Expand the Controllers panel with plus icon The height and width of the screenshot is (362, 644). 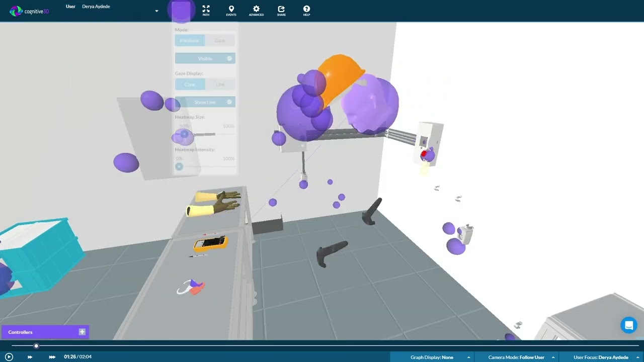(82, 332)
